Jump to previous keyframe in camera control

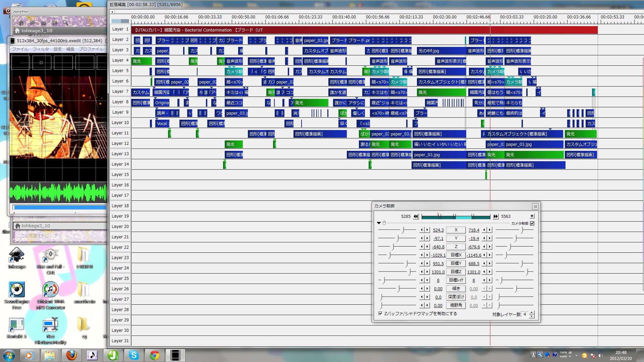[416, 217]
